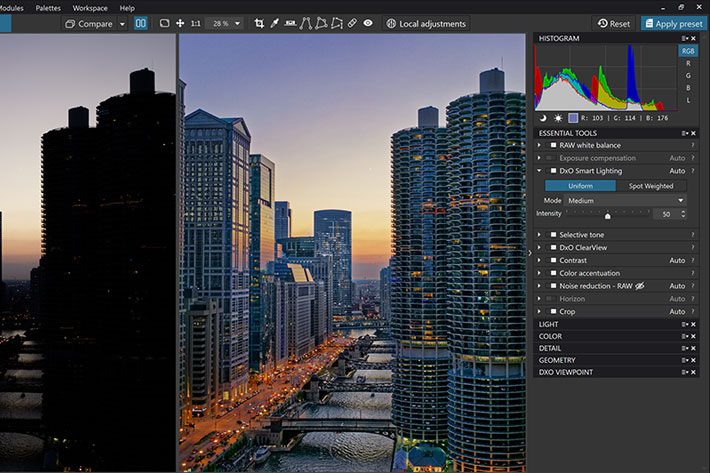
Task: Show shadow clipping moon icon
Action: (x=544, y=117)
